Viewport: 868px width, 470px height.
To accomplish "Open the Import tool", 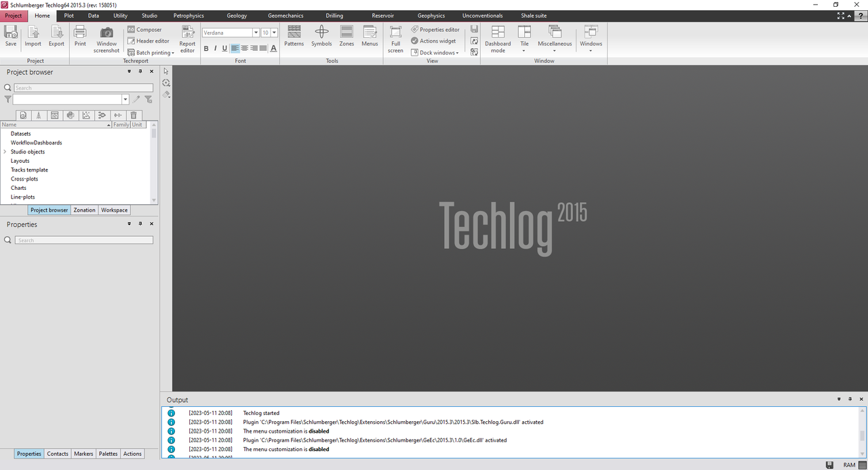I will click(33, 36).
